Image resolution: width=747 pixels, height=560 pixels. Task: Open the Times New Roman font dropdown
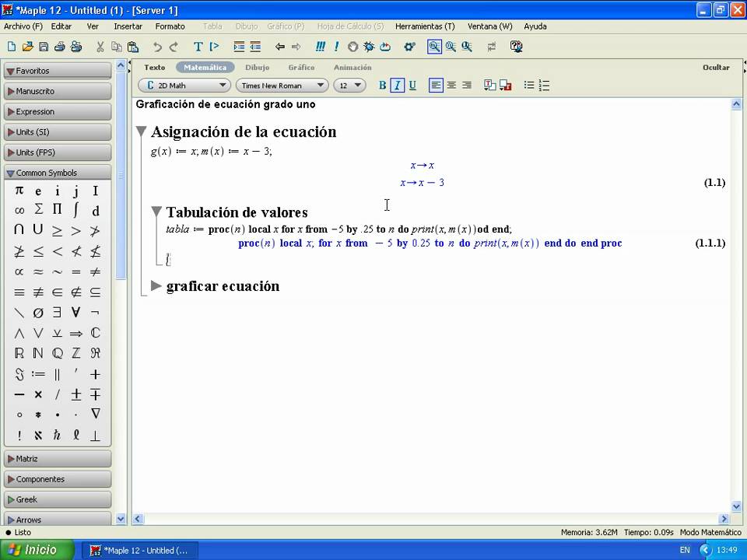coord(282,86)
